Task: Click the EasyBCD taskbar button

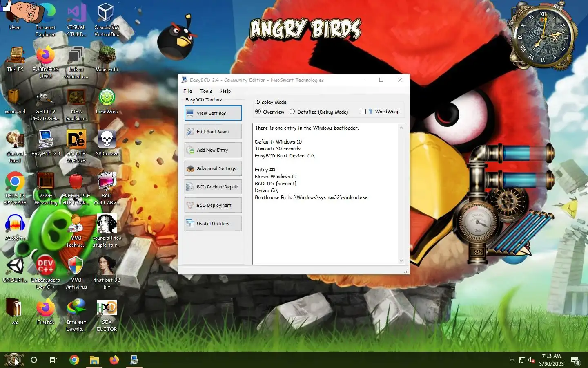Action: coord(134,360)
